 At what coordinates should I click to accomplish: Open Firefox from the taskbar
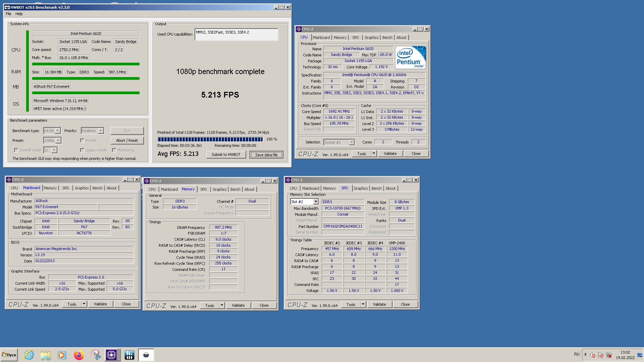click(x=79, y=355)
